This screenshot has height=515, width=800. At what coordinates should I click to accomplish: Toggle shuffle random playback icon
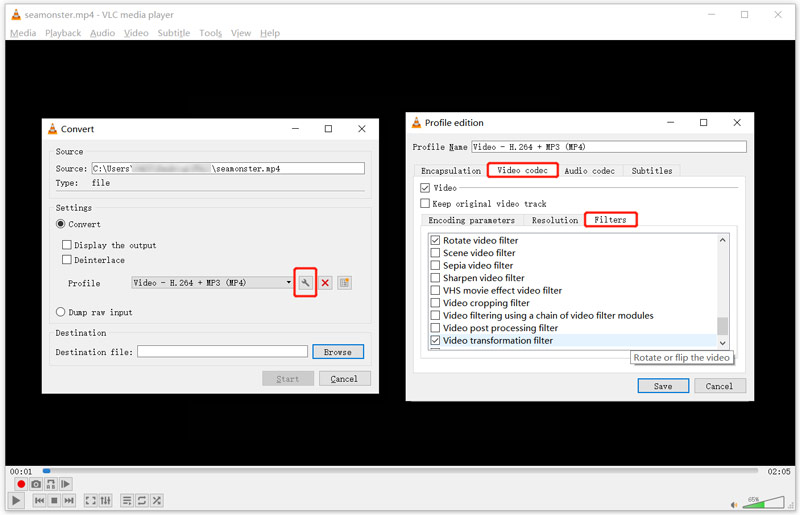click(x=157, y=501)
